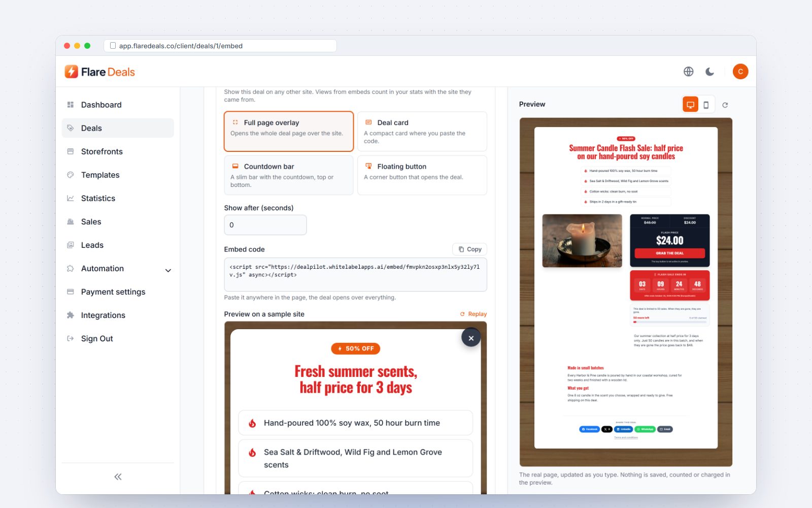The height and width of the screenshot is (508, 812).
Task: Click the Sales sidebar icon
Action: (x=71, y=221)
